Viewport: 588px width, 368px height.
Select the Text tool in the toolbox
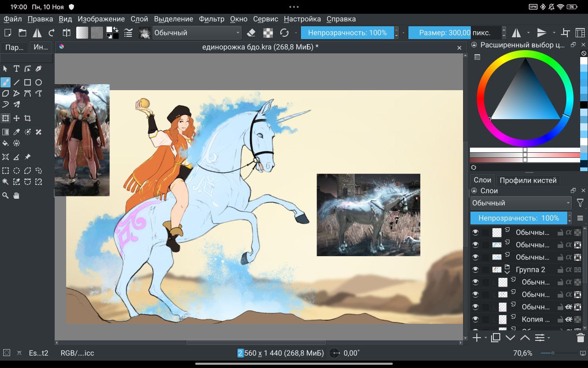(17, 69)
